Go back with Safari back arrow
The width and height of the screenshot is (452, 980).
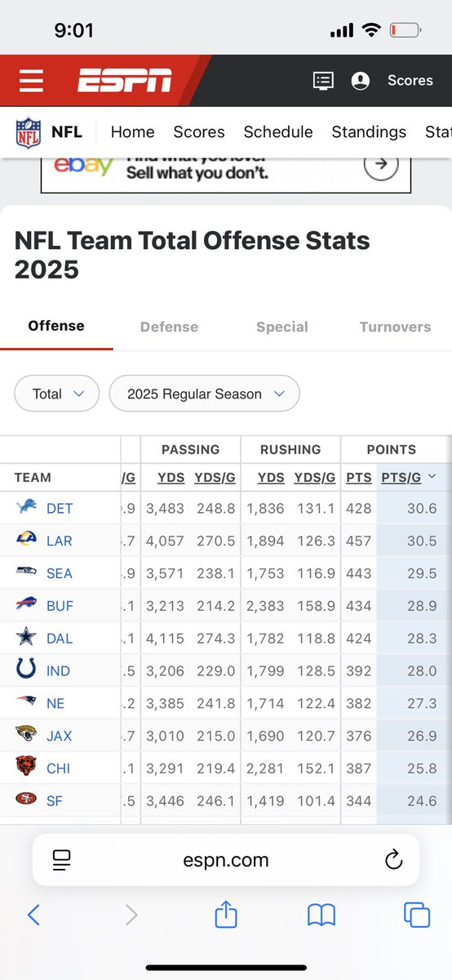pos(33,915)
